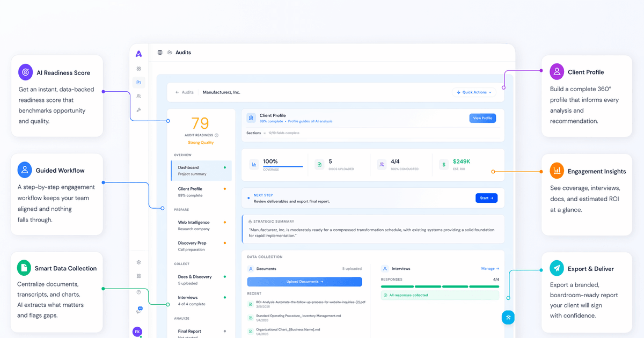The height and width of the screenshot is (338, 644).
Task: Go back via the Audits arrow link
Action: coord(184,92)
